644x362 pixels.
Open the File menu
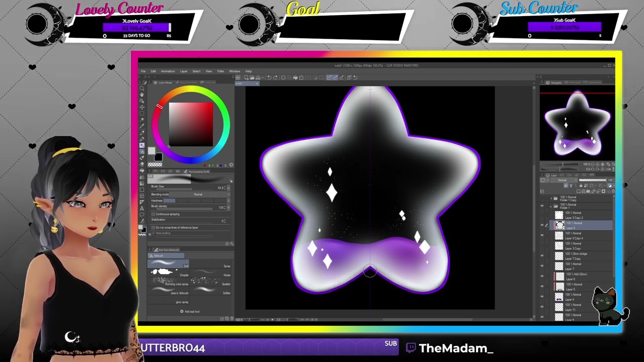(143, 71)
